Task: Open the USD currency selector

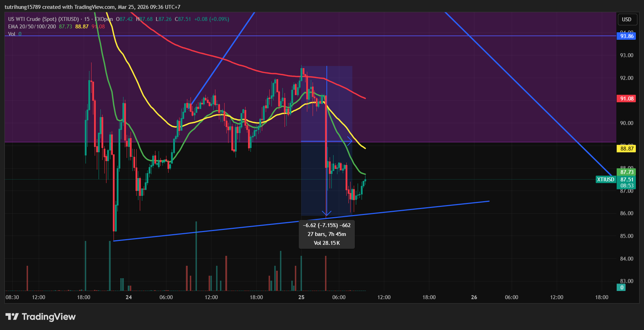Action: [627, 20]
